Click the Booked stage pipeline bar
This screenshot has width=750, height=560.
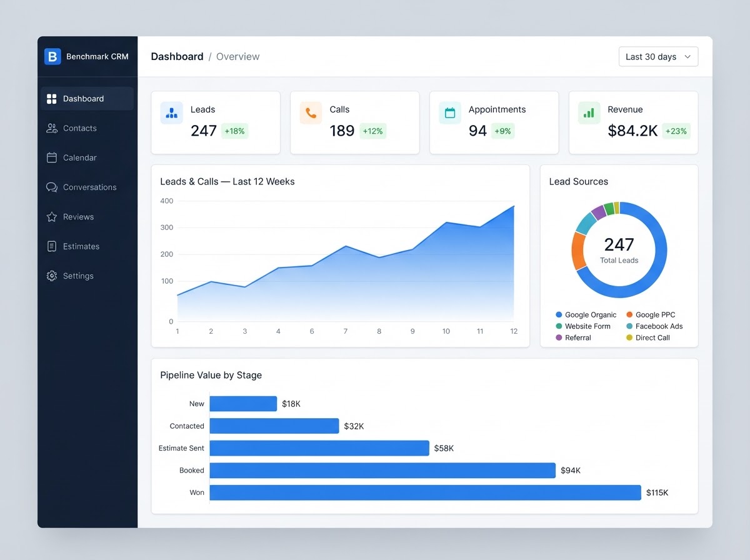[x=382, y=471]
